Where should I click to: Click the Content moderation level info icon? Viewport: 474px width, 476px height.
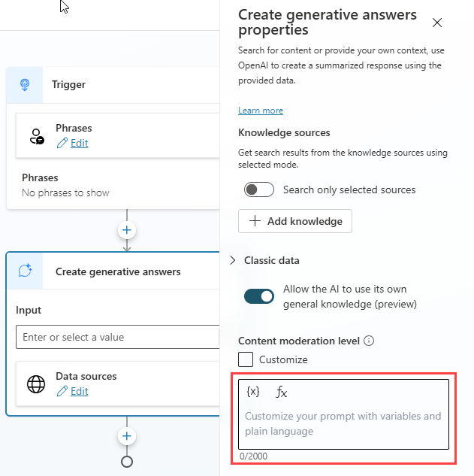point(369,341)
